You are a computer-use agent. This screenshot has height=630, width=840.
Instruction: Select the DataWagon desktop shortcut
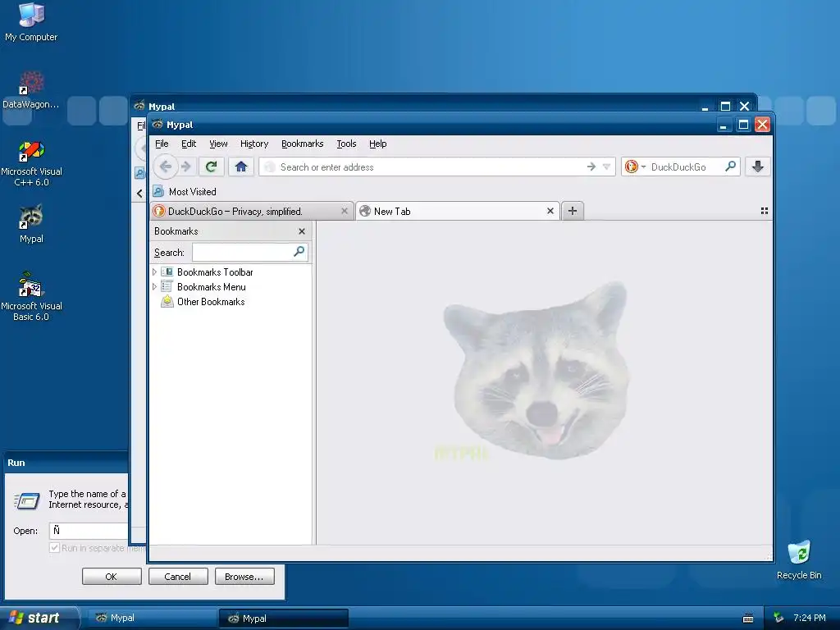31,90
